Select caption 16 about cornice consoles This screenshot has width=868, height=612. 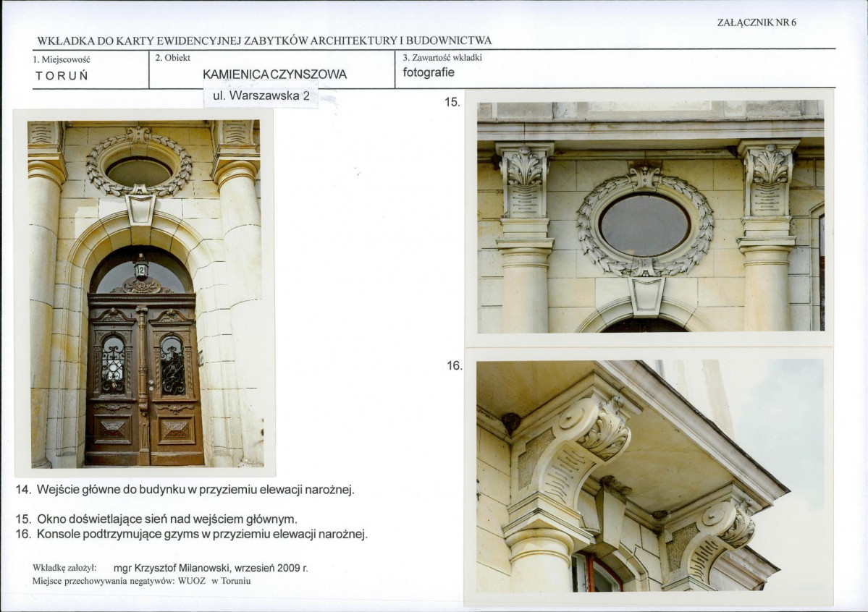pos(192,534)
